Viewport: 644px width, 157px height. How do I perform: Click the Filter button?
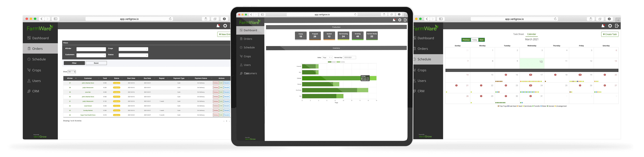tap(74, 63)
